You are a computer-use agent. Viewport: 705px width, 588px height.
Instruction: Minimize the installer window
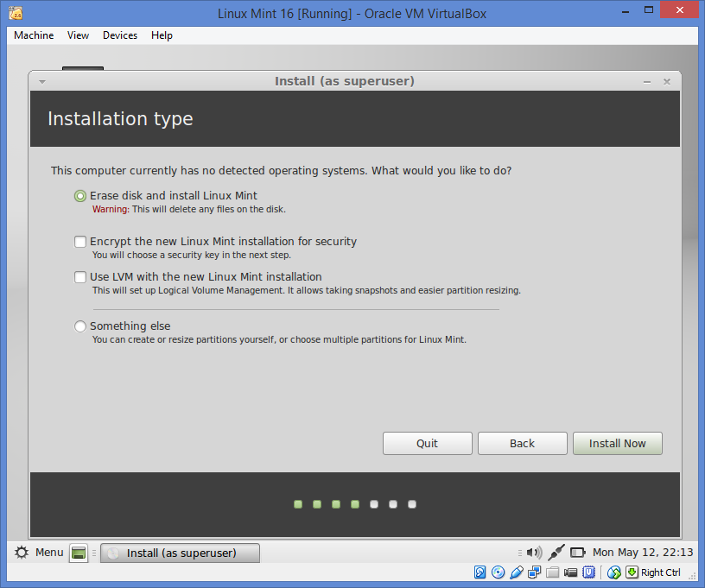[647, 82]
